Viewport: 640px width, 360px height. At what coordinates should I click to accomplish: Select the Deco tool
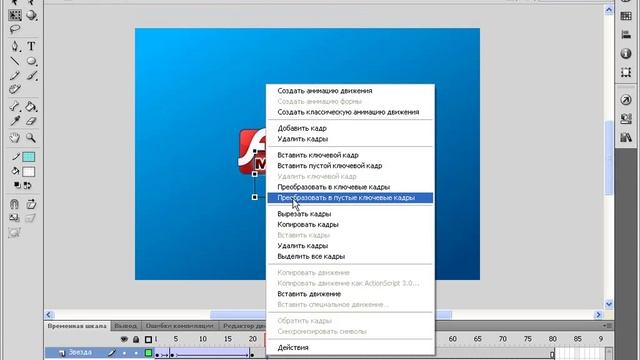pyautogui.click(x=15, y=89)
